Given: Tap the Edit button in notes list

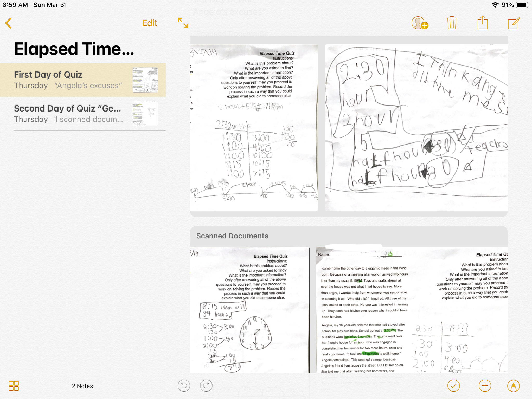Looking at the screenshot, I should (x=149, y=23).
